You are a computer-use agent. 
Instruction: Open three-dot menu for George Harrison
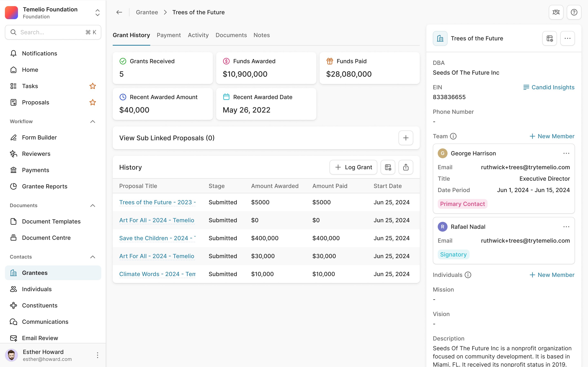pyautogui.click(x=566, y=153)
